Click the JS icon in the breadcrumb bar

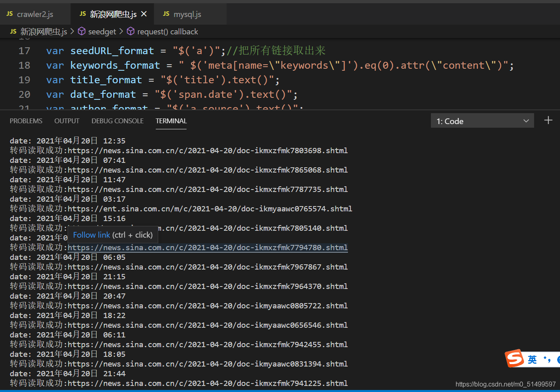click(x=13, y=32)
